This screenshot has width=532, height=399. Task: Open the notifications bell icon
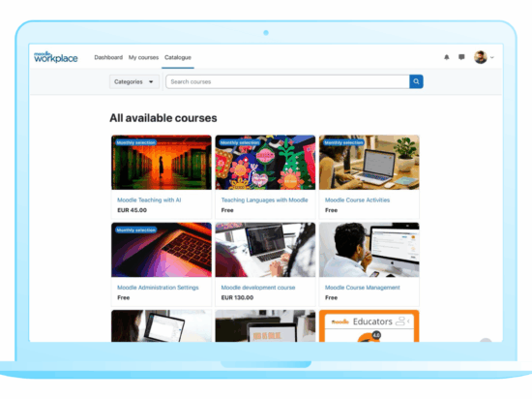tap(447, 57)
